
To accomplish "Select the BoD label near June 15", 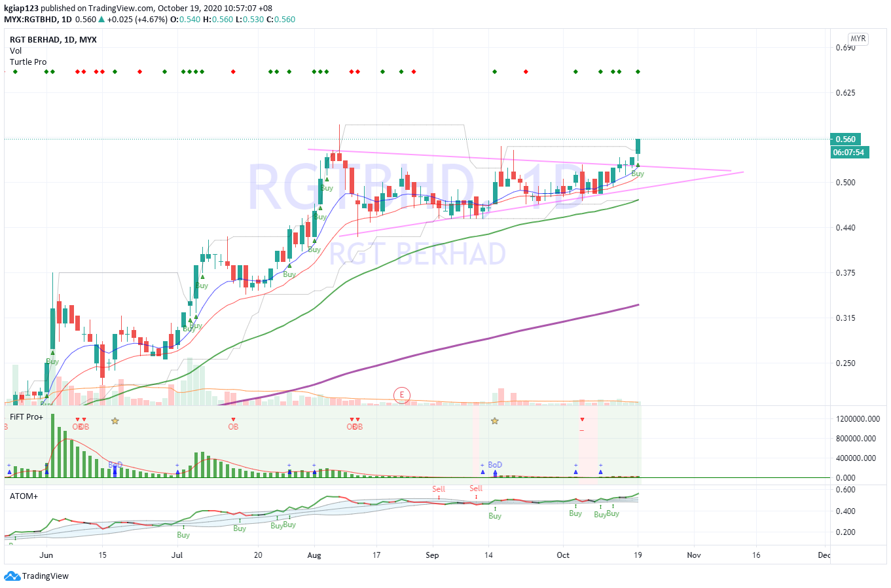I will 115,465.
